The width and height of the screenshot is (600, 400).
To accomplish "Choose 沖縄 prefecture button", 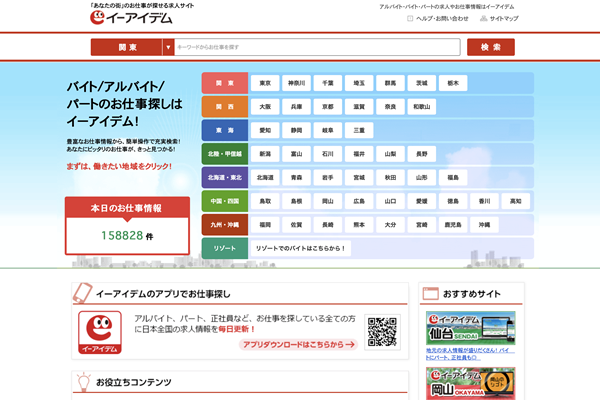I will 484,225.
